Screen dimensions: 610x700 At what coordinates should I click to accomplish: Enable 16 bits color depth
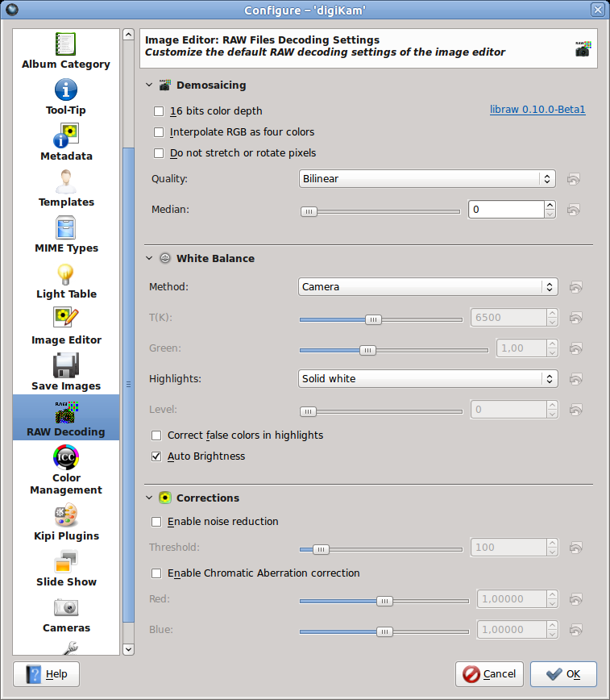point(159,111)
